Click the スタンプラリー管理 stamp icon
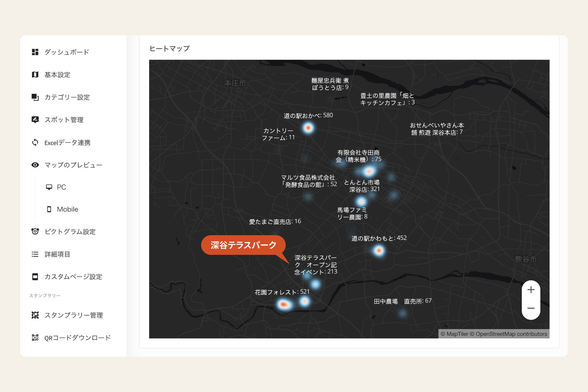Image resolution: width=588 pixels, height=392 pixels. point(35,315)
